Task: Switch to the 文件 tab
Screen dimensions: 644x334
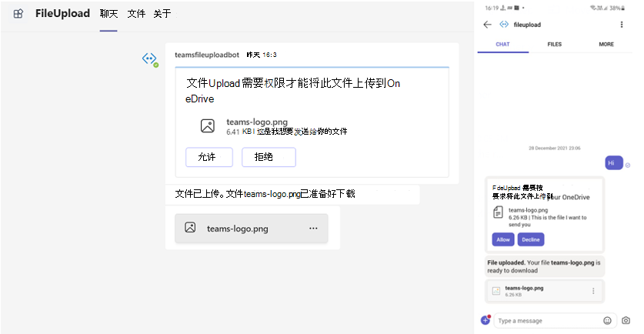Action: (x=136, y=14)
